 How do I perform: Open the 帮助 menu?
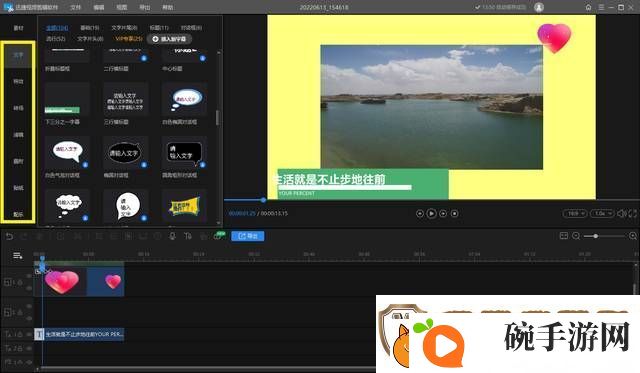[168, 7]
